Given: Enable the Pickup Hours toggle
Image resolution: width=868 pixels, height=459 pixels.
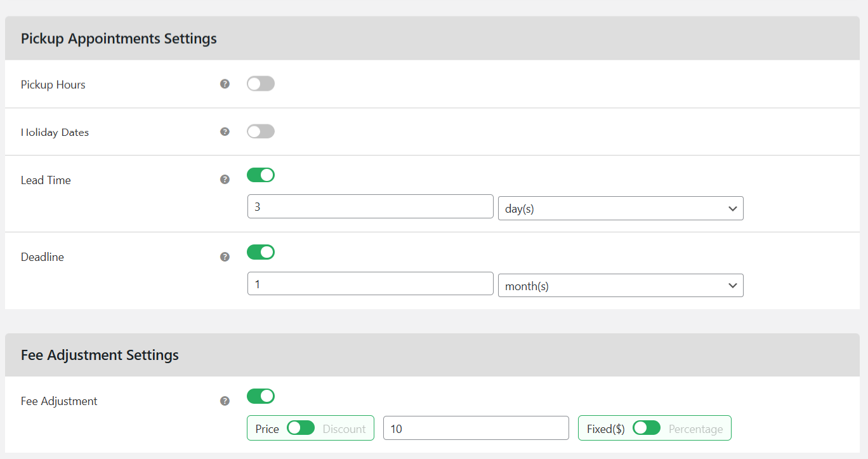Looking at the screenshot, I should [x=260, y=83].
